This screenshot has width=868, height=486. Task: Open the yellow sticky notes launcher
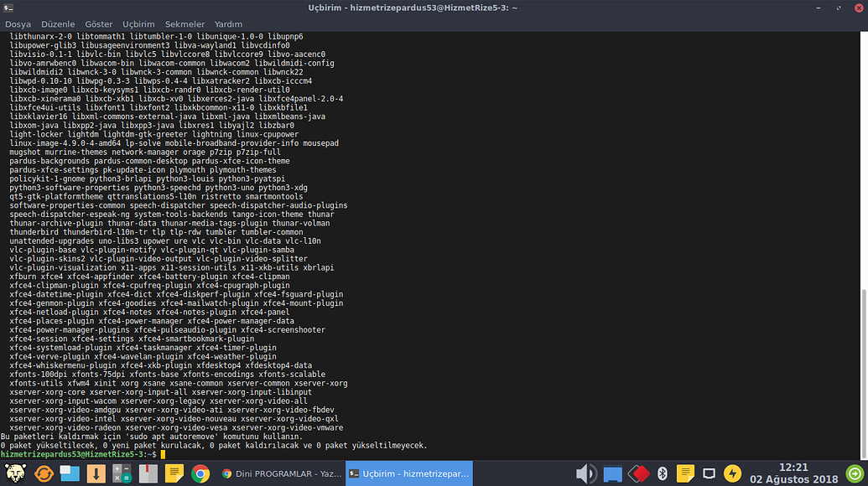click(x=174, y=473)
